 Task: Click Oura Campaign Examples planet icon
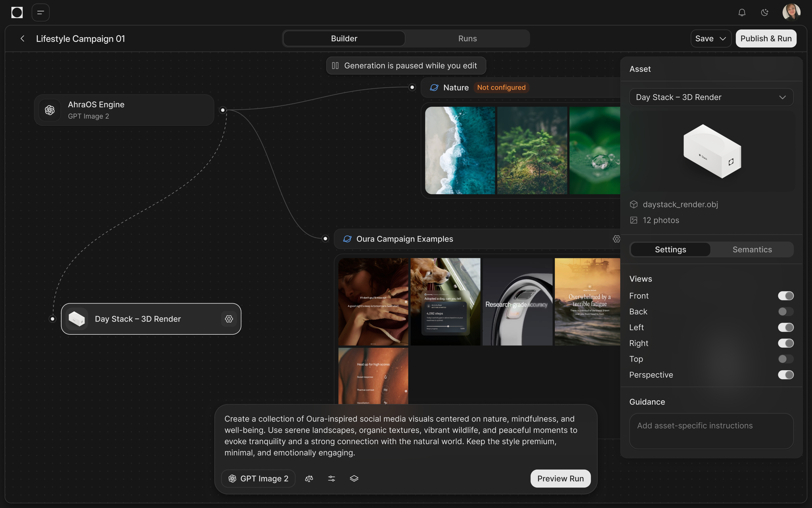[x=347, y=239]
